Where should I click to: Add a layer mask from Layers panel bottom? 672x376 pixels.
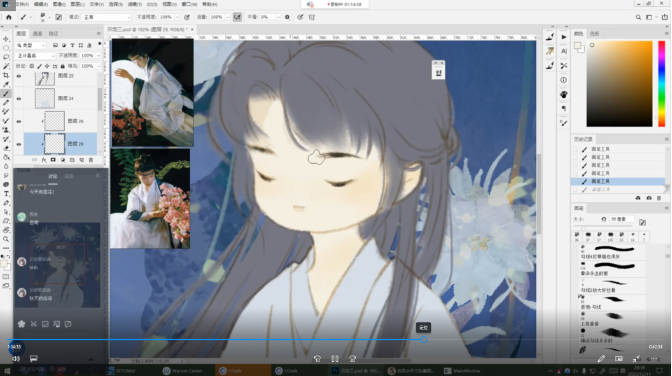pos(53,160)
